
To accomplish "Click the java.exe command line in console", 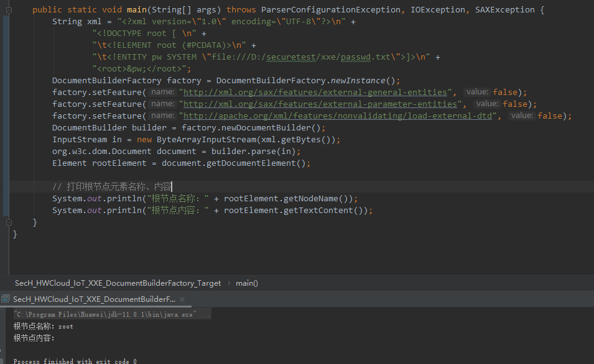I will click(112, 314).
